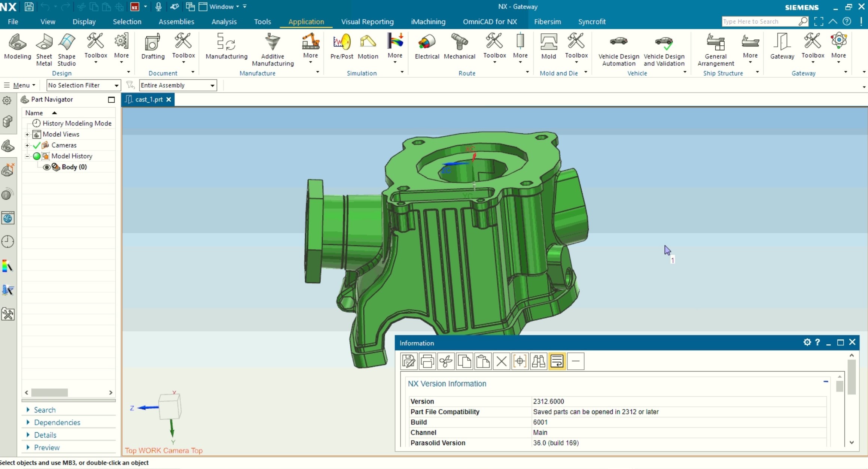
Task: Launch Vehicle Design Automation
Action: click(618, 50)
